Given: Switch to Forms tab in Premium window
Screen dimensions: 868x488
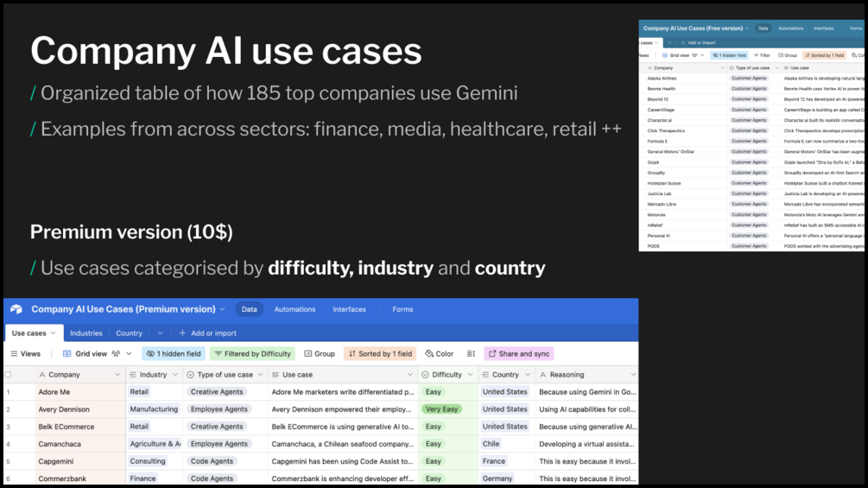Looking at the screenshot, I should 402,309.
